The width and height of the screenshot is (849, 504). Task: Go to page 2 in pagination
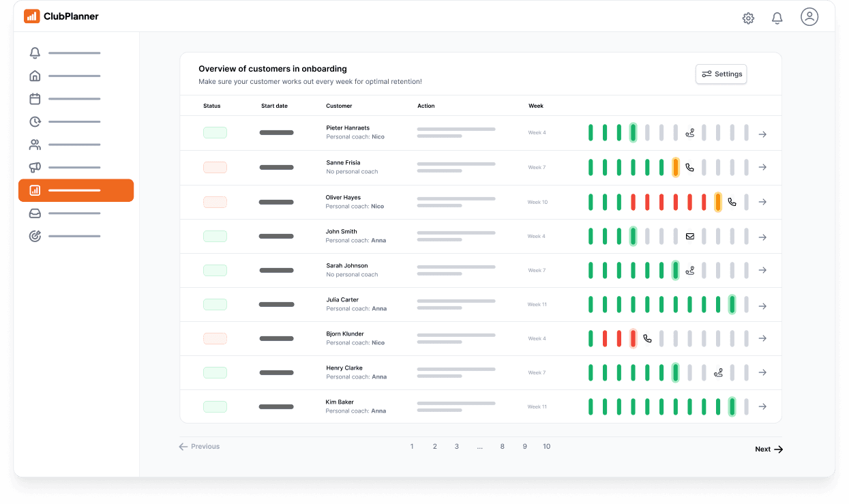434,447
